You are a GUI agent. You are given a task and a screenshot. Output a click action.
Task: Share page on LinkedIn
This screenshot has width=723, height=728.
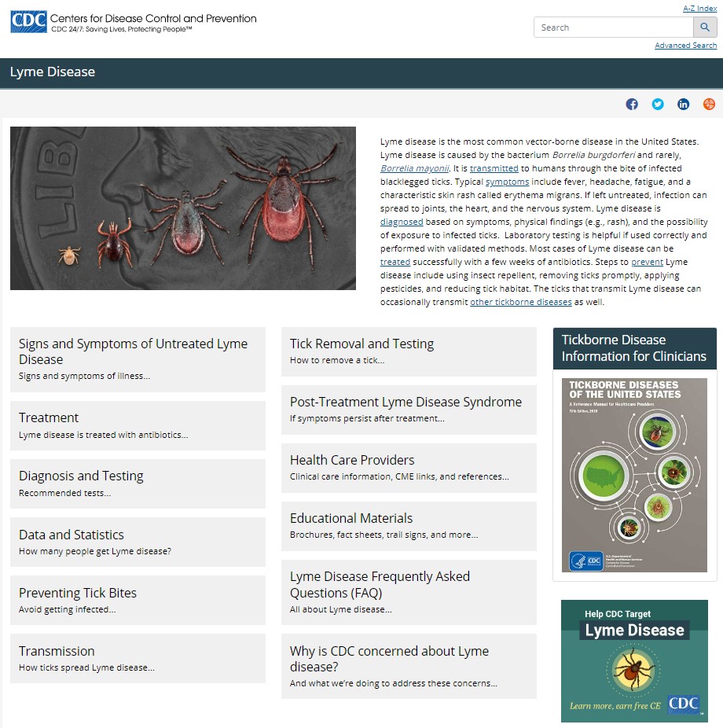(683, 104)
